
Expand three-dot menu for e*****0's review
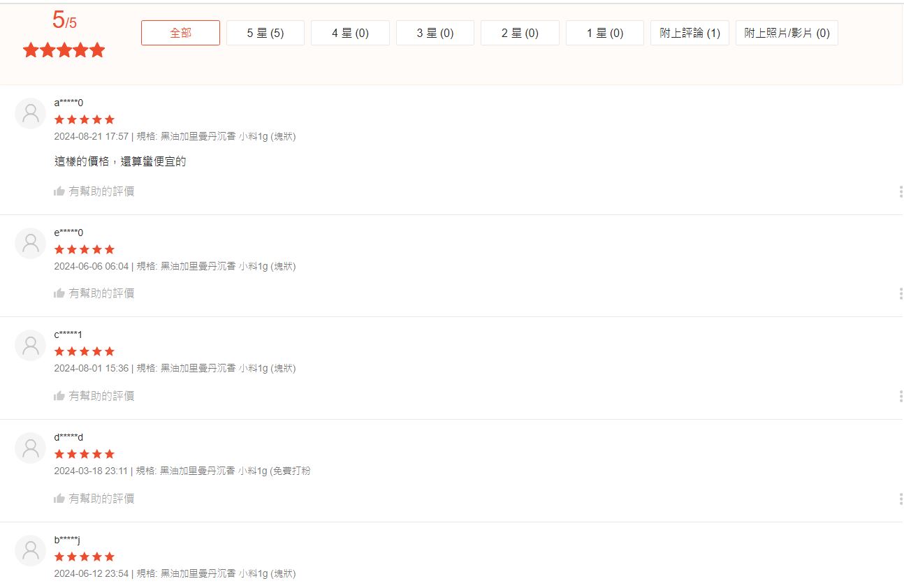coord(901,293)
